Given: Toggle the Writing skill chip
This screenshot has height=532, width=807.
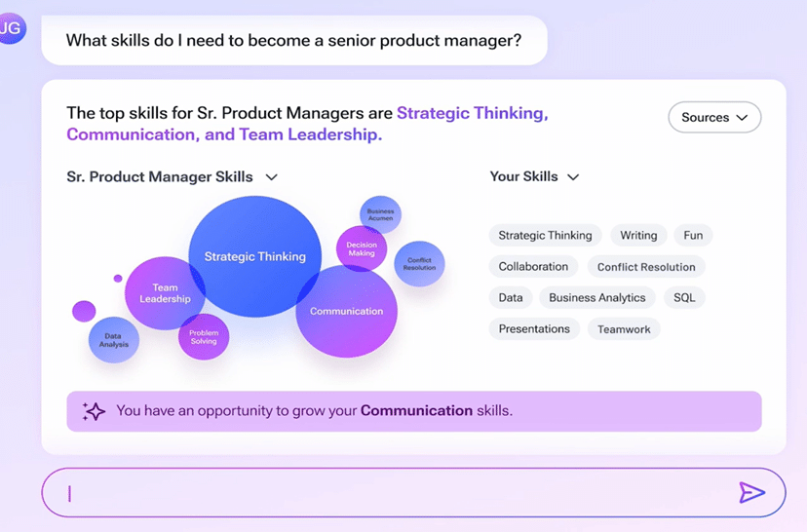Looking at the screenshot, I should [x=638, y=235].
